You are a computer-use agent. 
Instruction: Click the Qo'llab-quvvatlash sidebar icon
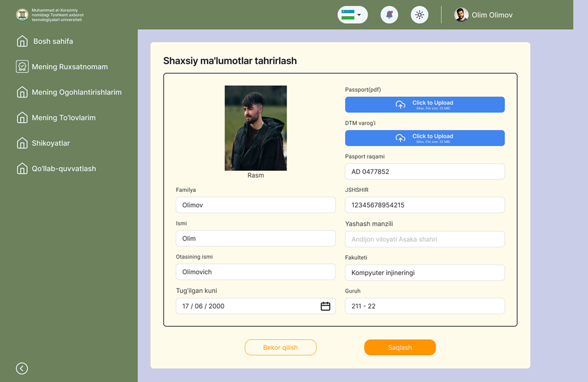click(x=22, y=169)
